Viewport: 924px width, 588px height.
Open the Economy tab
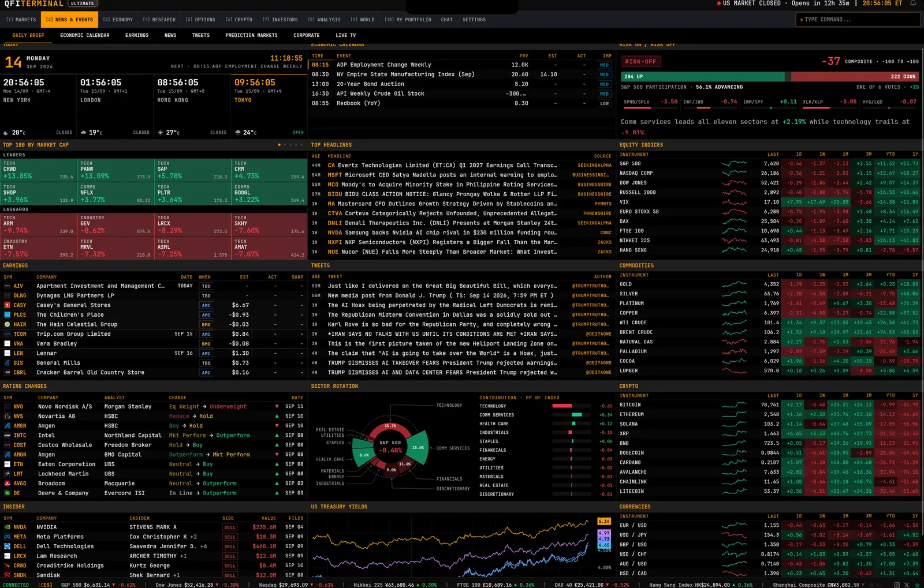pos(118,20)
